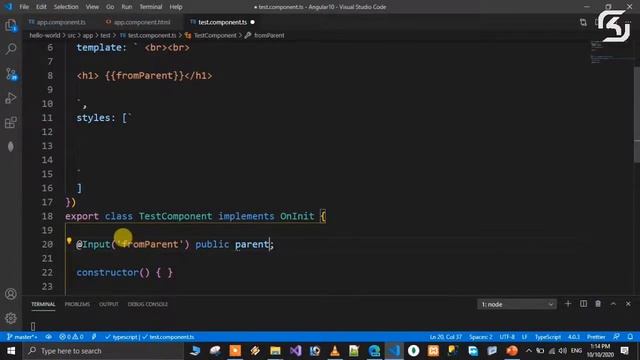640x360 pixels.
Task: Open the Run and Debug view
Action: pos(11,98)
